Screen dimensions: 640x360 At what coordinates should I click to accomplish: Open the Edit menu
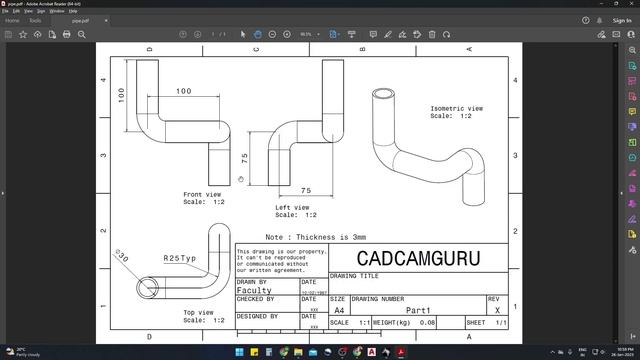16,11
